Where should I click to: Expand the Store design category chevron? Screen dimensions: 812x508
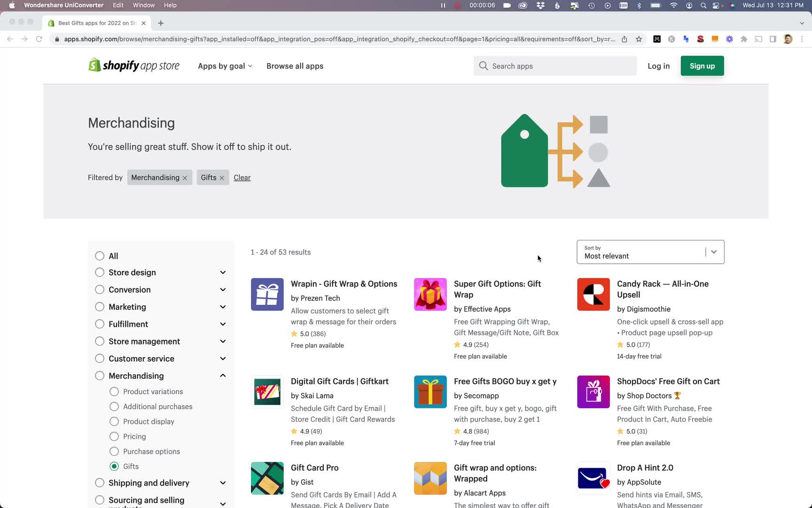[223, 272]
